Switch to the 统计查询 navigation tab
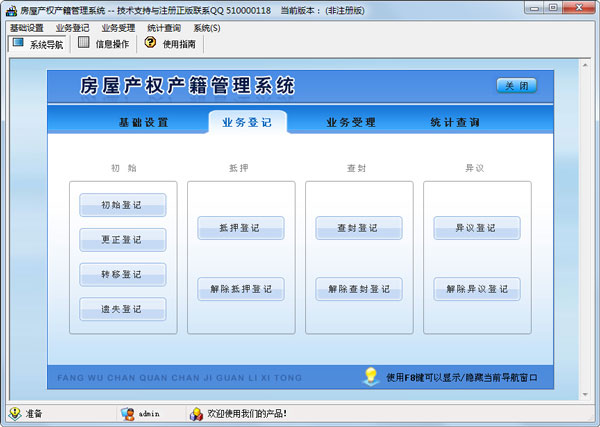 [x=455, y=122]
